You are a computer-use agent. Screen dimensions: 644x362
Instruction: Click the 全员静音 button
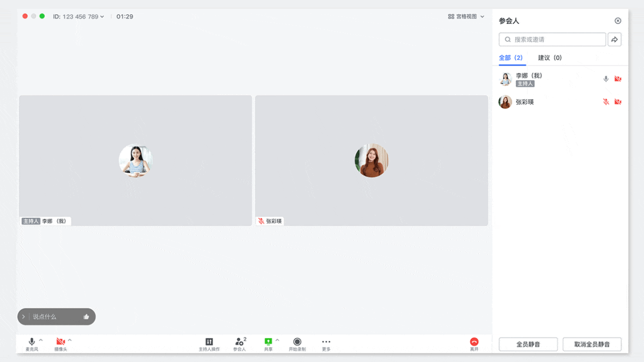pyautogui.click(x=528, y=344)
